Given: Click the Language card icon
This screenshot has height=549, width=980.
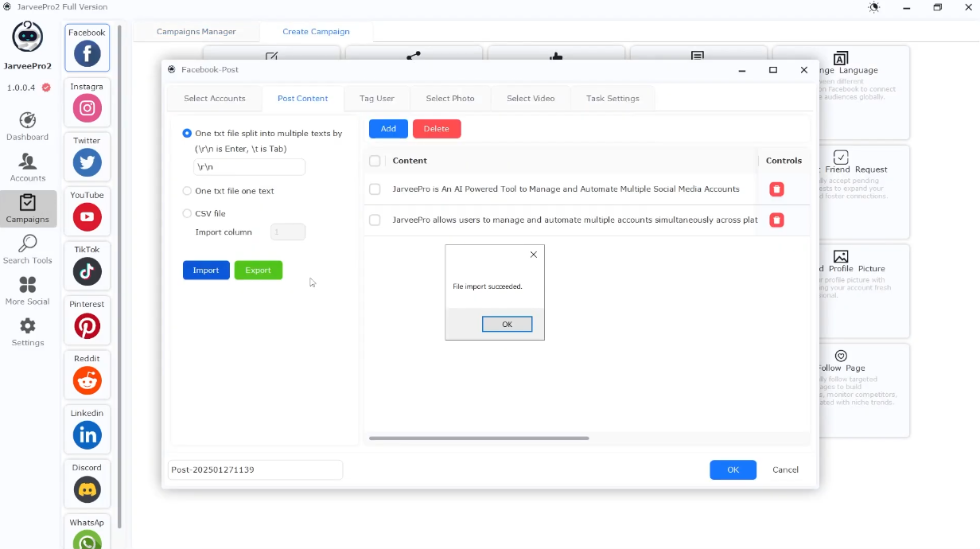Looking at the screenshot, I should (x=841, y=58).
